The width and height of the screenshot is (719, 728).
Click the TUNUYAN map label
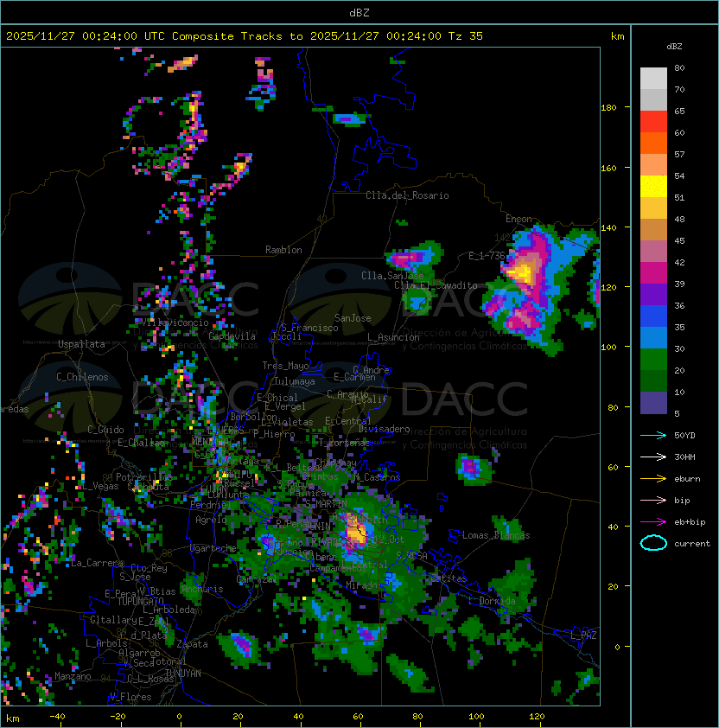tap(183, 674)
